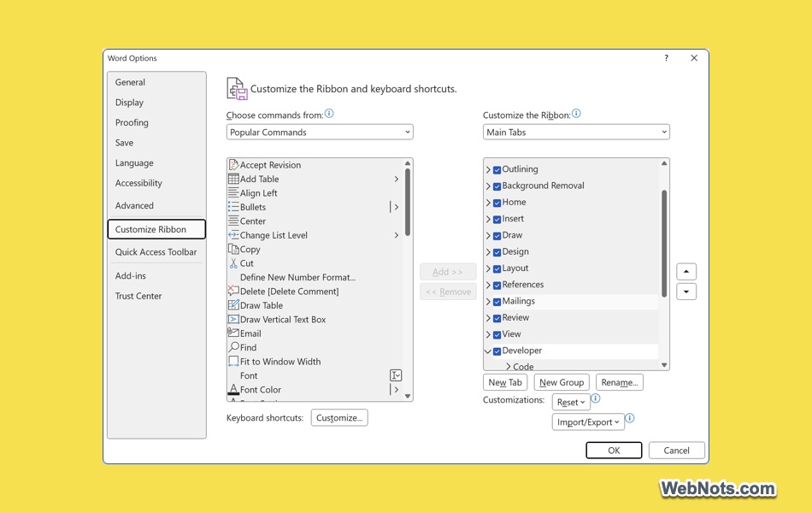Click the Draw Vertical Text Box icon
The width and height of the screenshot is (812, 513).
[x=233, y=319]
